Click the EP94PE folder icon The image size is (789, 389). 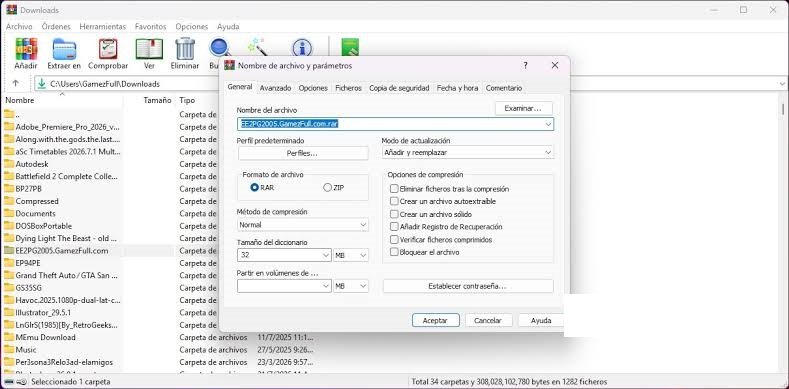[x=9, y=263]
